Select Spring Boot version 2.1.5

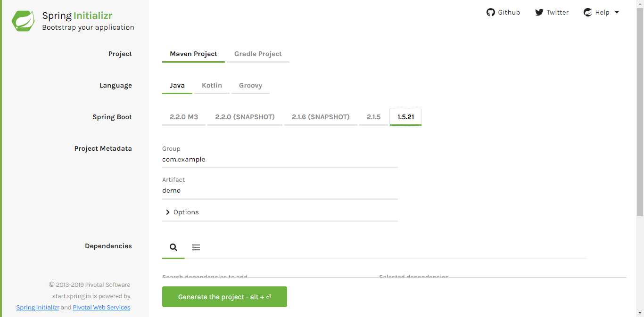pos(373,117)
